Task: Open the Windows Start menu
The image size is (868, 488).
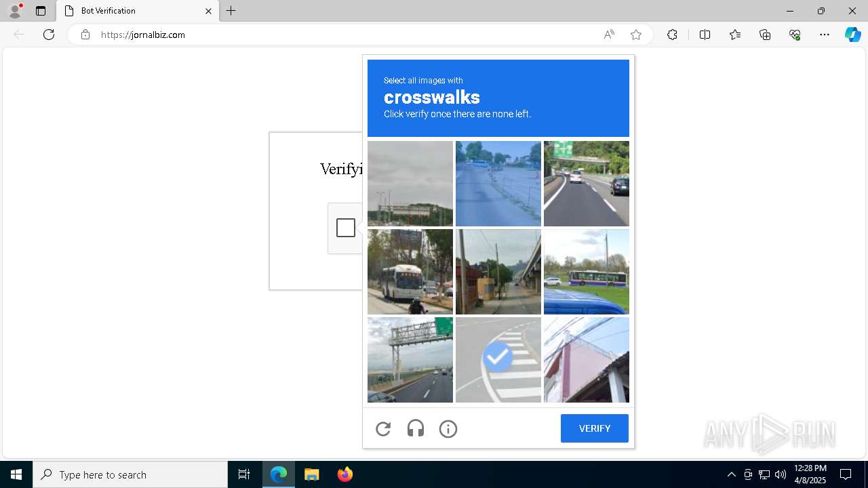Action: point(16,474)
